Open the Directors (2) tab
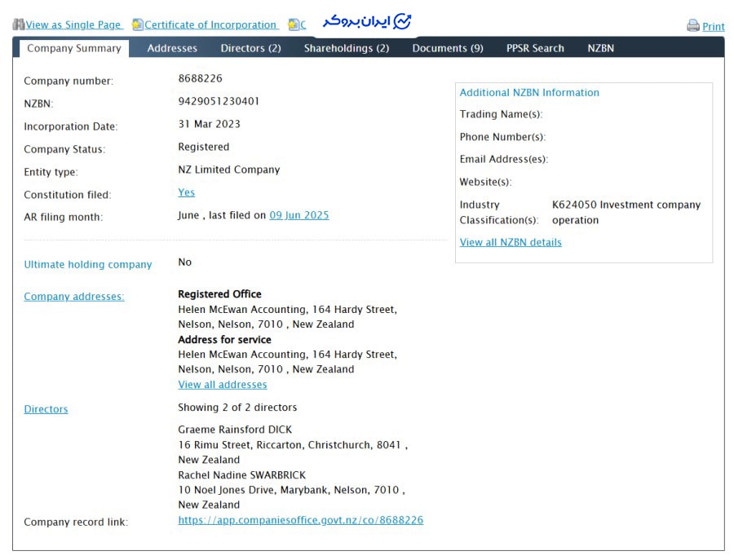Viewport: 734px width, 560px height. click(x=250, y=48)
